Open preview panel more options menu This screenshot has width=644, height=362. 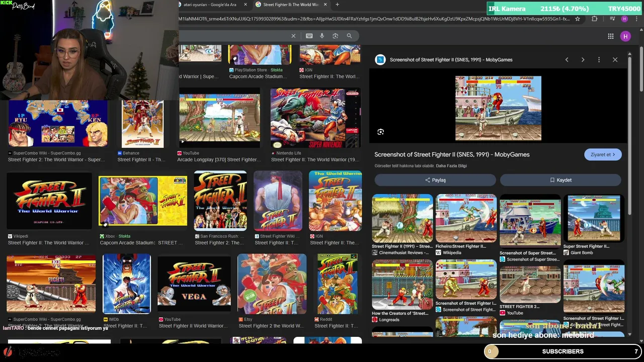click(x=599, y=59)
